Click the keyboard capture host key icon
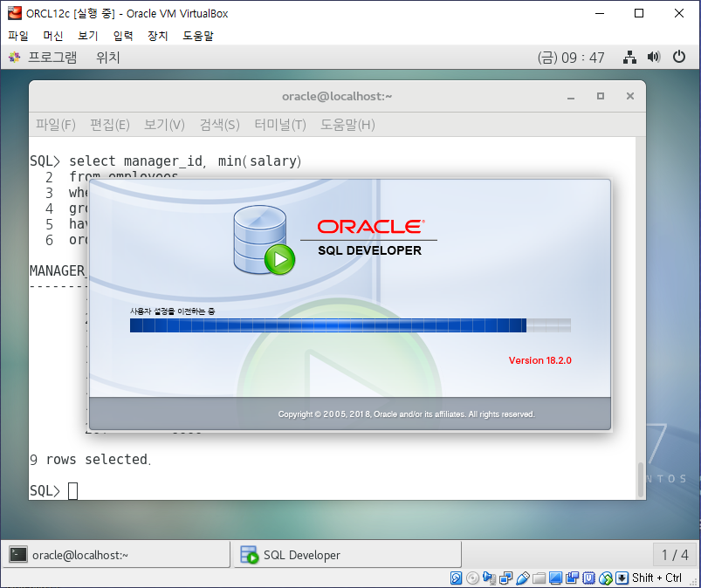This screenshot has height=588, width=701. [x=622, y=578]
